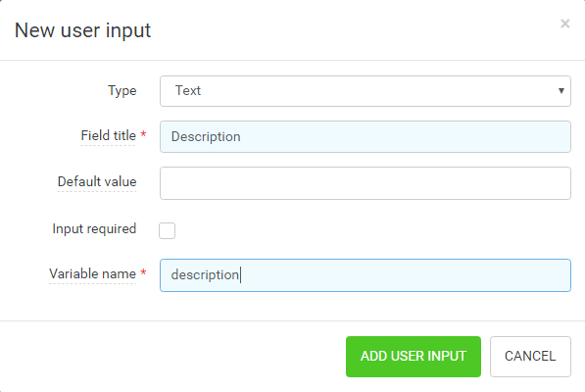The width and height of the screenshot is (585, 392).
Task: Click the Type label text
Action: [x=122, y=90]
